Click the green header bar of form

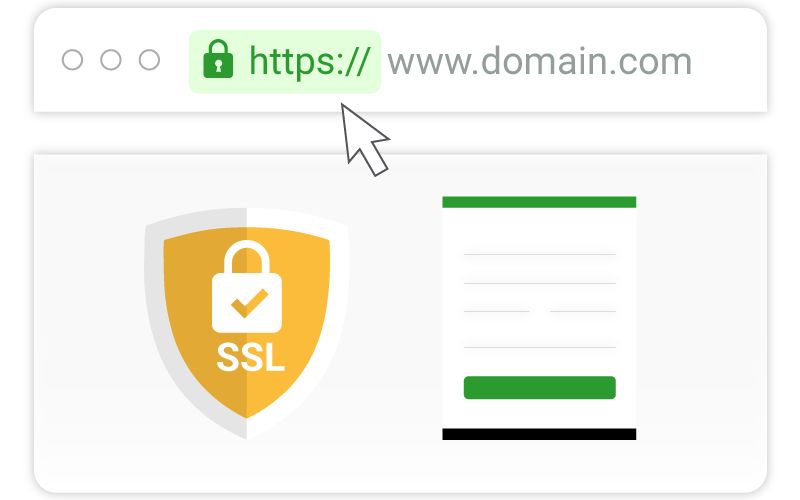[x=539, y=202]
